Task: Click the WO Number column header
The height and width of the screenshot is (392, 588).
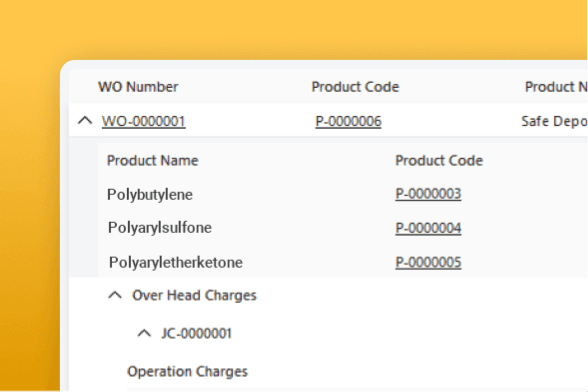Action: (x=138, y=87)
